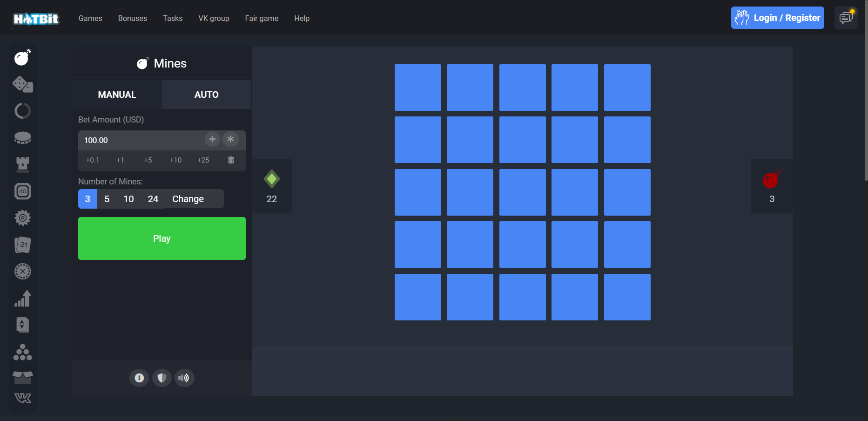Reveal the center tile of the grid
The image size is (868, 421).
tap(523, 192)
